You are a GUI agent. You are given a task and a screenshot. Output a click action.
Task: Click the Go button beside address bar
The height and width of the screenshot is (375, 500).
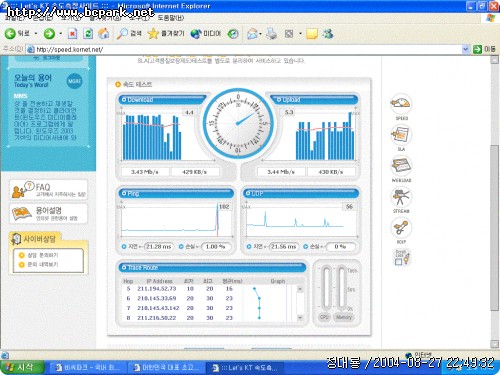tap(484, 49)
